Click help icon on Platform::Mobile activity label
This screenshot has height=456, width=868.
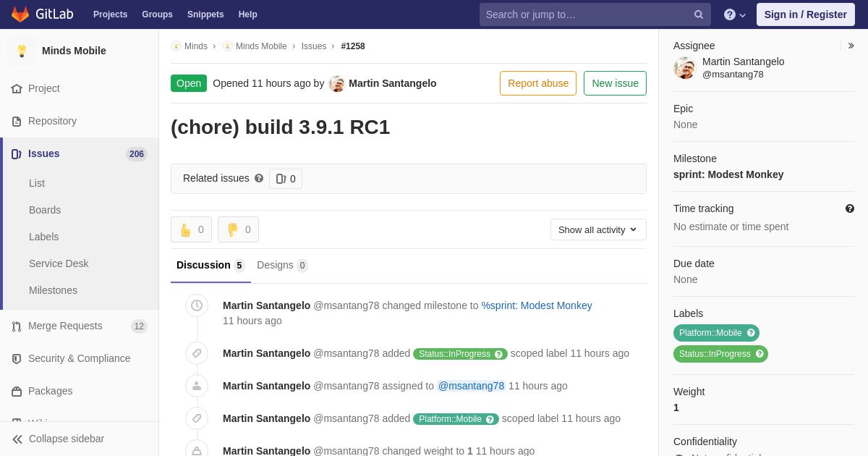[490, 419]
